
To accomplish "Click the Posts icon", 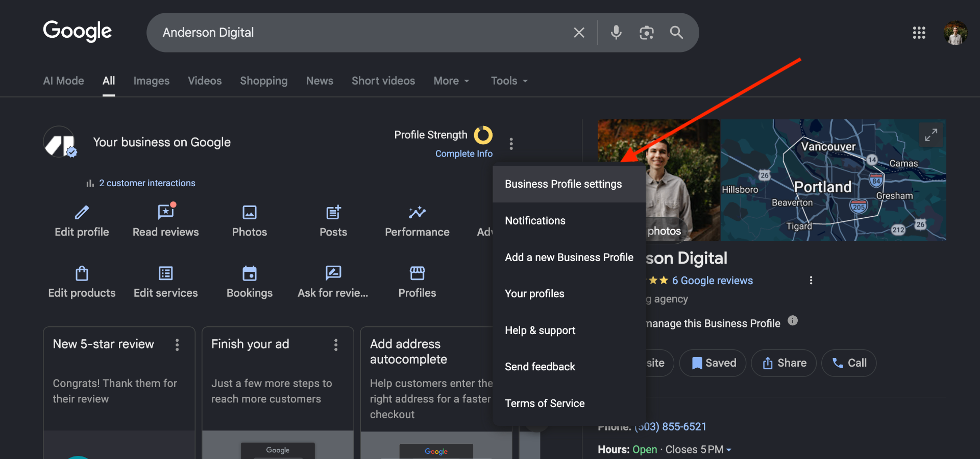I will point(333,212).
